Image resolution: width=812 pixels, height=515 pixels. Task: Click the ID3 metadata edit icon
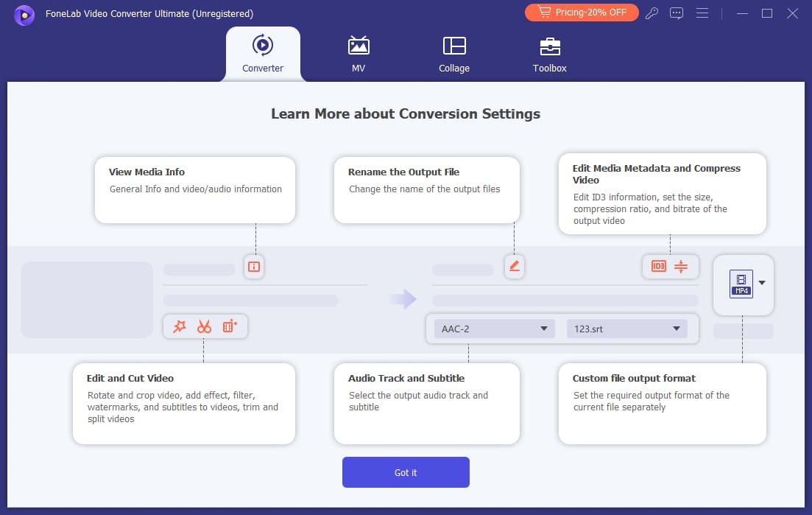[659, 266]
